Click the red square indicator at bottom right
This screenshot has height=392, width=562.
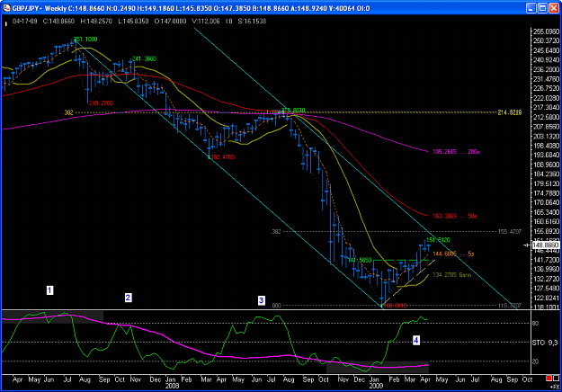[549, 379]
